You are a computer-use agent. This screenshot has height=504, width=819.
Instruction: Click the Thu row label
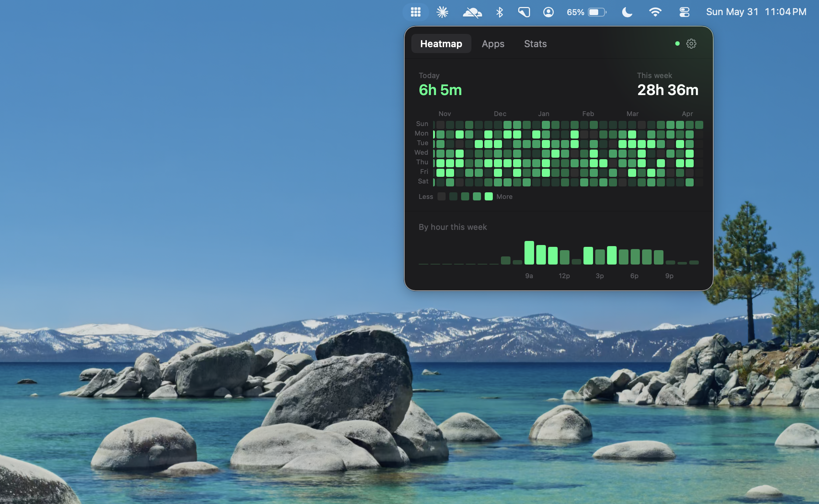[x=422, y=162]
